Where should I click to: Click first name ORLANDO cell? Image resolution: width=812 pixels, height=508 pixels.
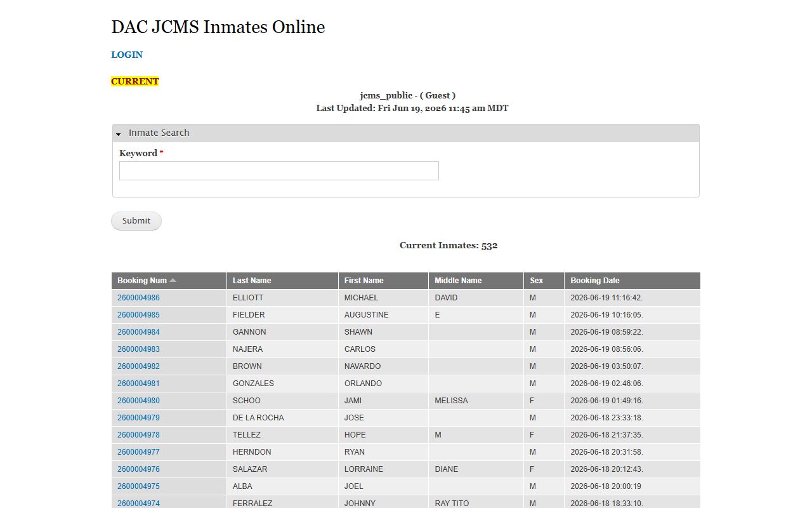(384, 384)
